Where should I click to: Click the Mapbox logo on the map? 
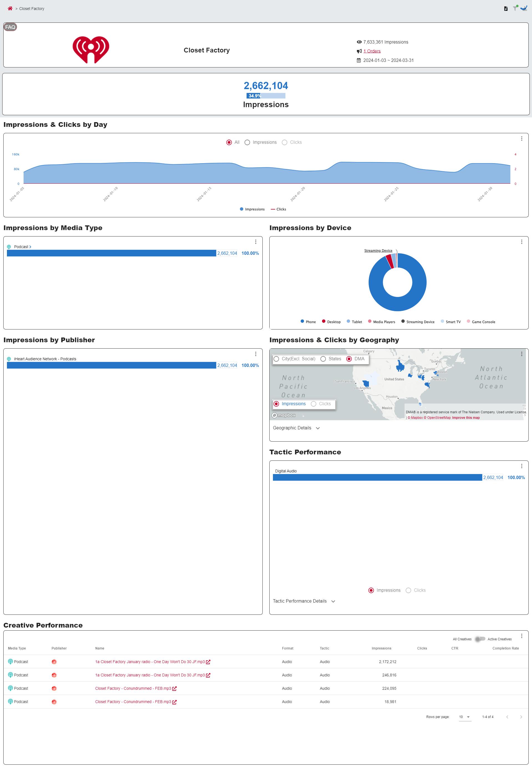[284, 415]
